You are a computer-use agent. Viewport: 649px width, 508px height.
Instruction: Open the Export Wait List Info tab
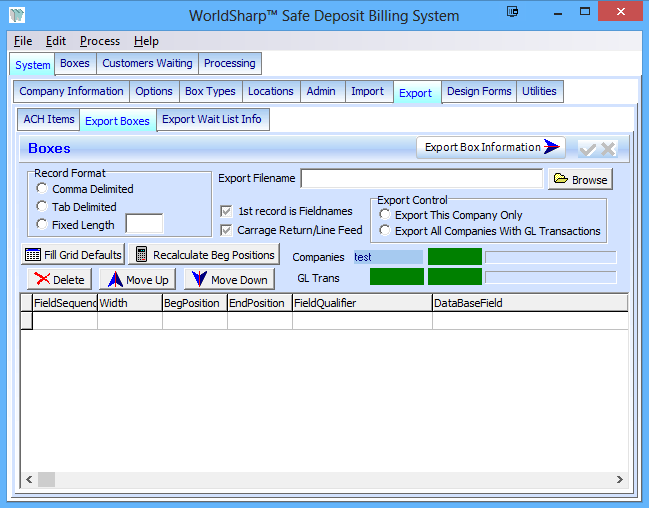pyautogui.click(x=211, y=119)
